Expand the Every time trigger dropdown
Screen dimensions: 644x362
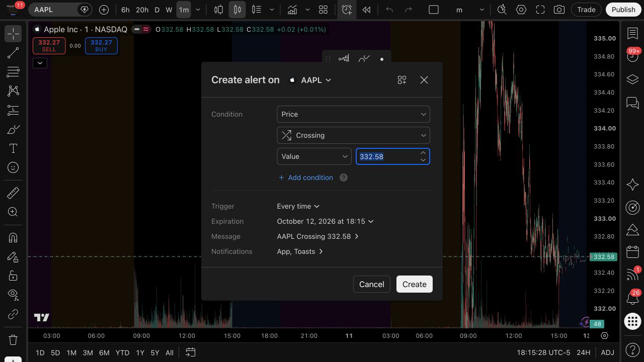pyautogui.click(x=298, y=206)
